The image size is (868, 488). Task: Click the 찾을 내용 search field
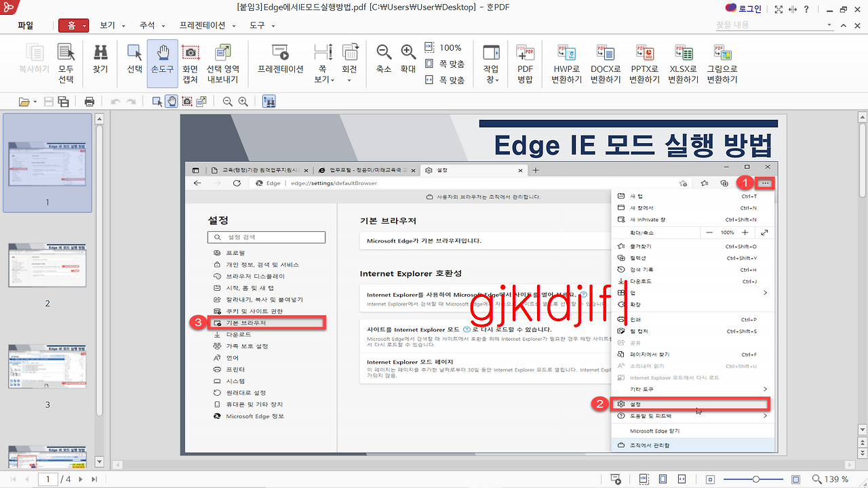(x=769, y=25)
